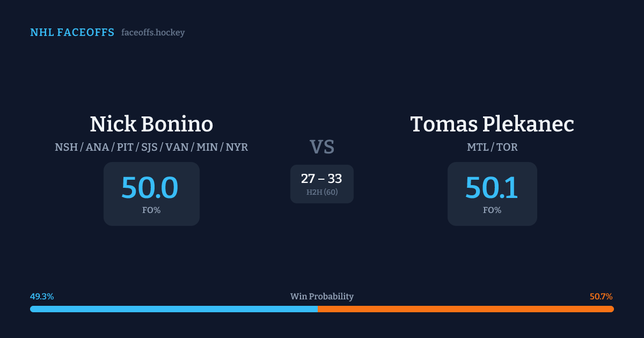This screenshot has width=644, height=338.
Task: Click the large 50.0 faceoff percentage number
Action: (x=150, y=188)
